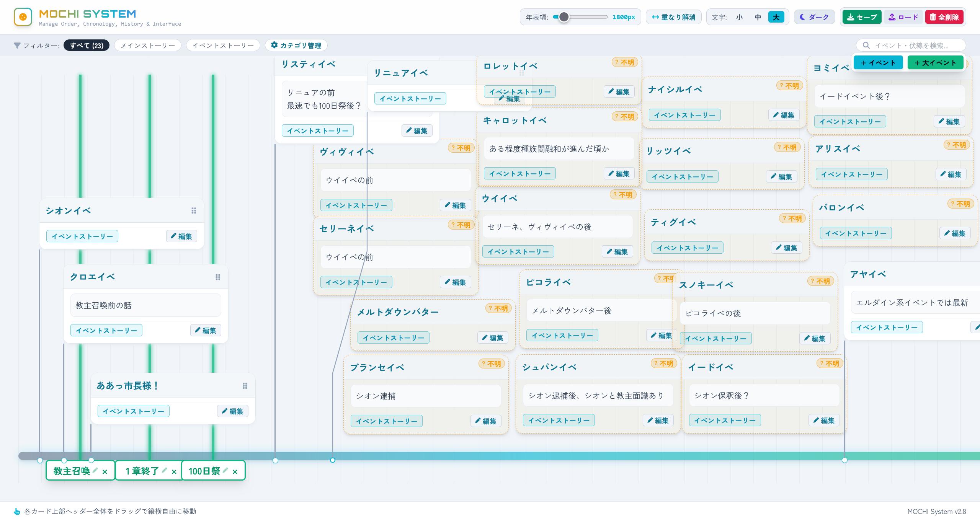Set text size to 中
This screenshot has width=980, height=520.
758,17
